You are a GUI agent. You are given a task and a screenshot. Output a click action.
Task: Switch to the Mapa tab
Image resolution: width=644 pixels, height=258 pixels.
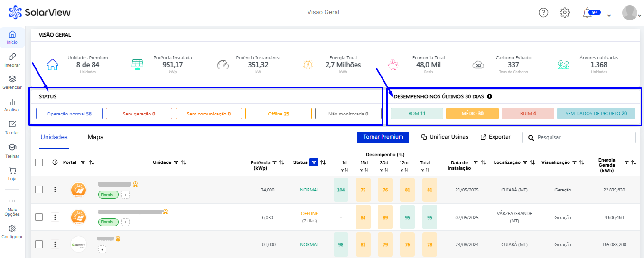click(x=95, y=137)
